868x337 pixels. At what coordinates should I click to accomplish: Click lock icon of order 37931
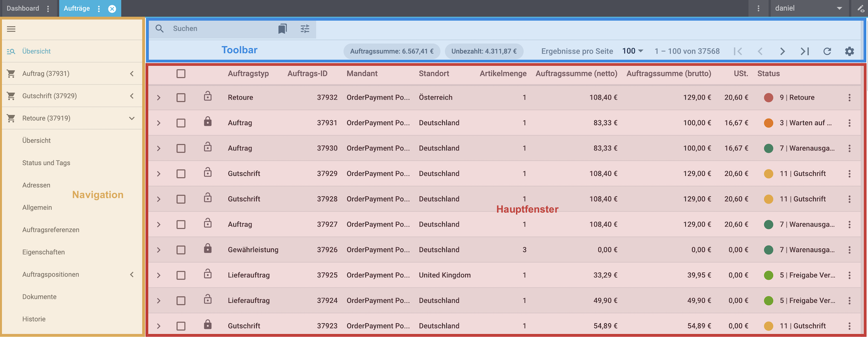[x=208, y=121]
